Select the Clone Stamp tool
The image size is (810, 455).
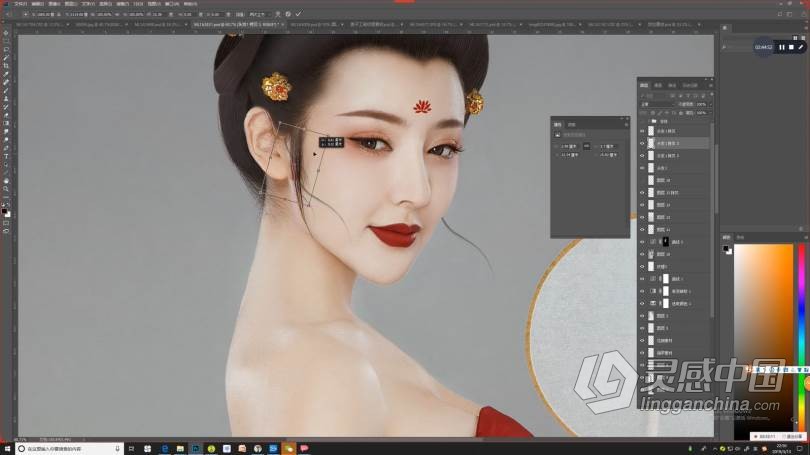click(6, 99)
